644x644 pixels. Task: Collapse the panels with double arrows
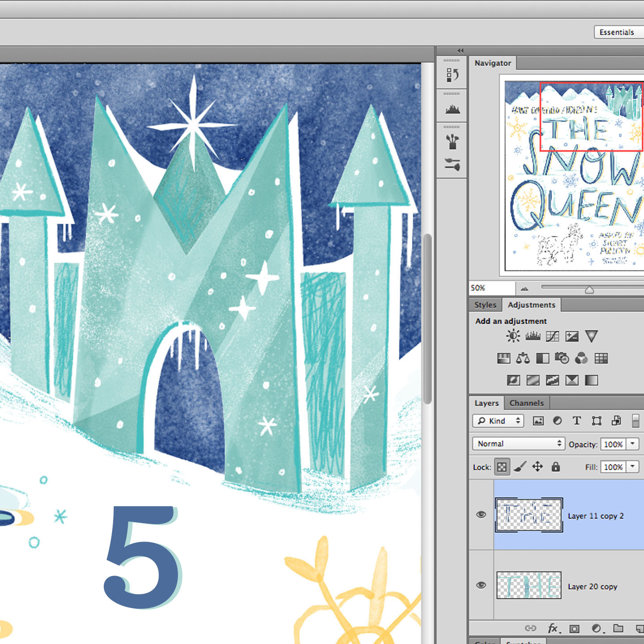461,51
